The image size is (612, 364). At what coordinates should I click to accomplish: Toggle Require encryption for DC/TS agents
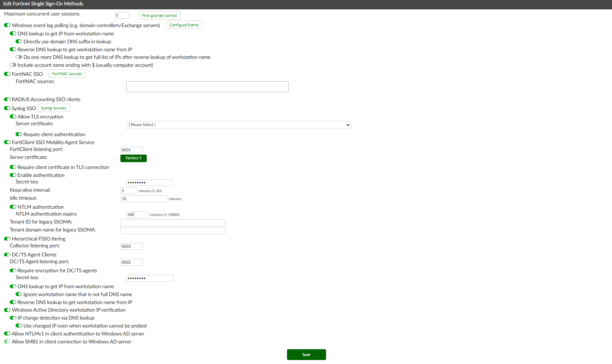click(x=13, y=270)
